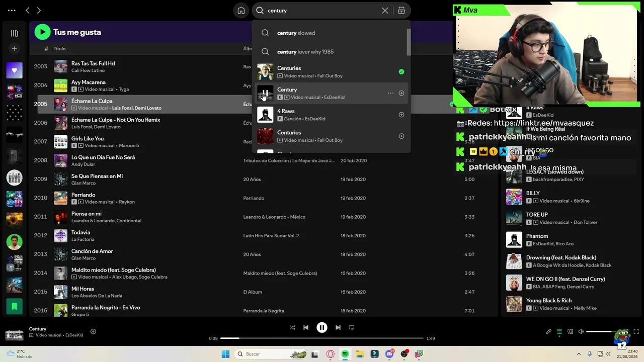The height and width of the screenshot is (362, 644).
Task: Expand the hidden system tray icons
Action: (579, 354)
